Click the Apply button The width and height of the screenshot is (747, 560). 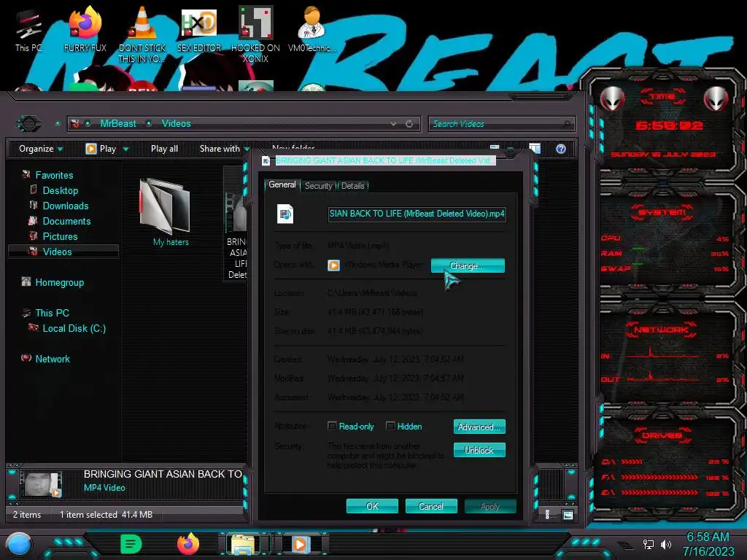490,506
